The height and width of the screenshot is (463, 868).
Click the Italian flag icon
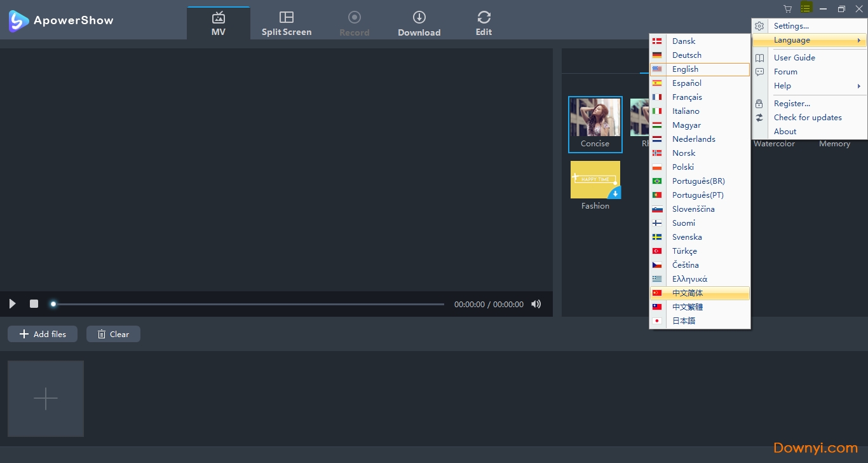657,111
